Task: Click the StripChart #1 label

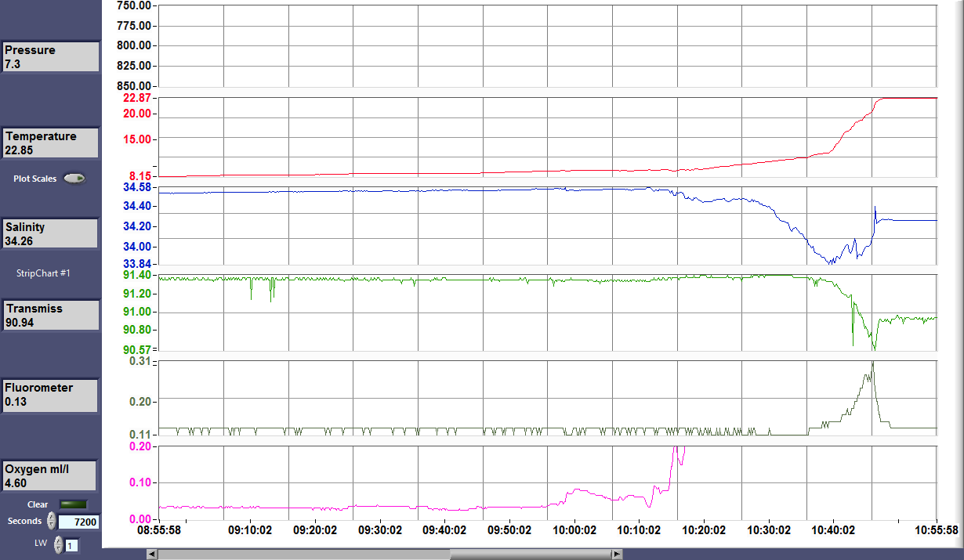Action: [x=44, y=273]
